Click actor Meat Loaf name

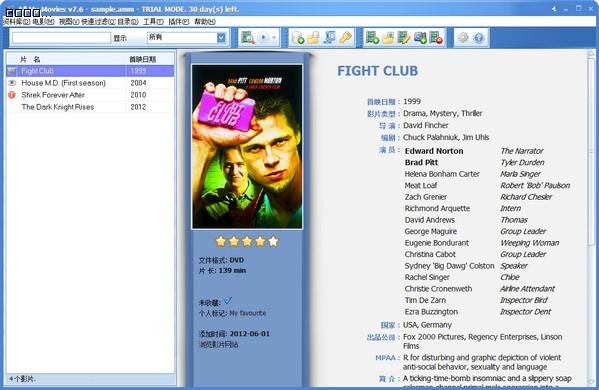point(421,185)
